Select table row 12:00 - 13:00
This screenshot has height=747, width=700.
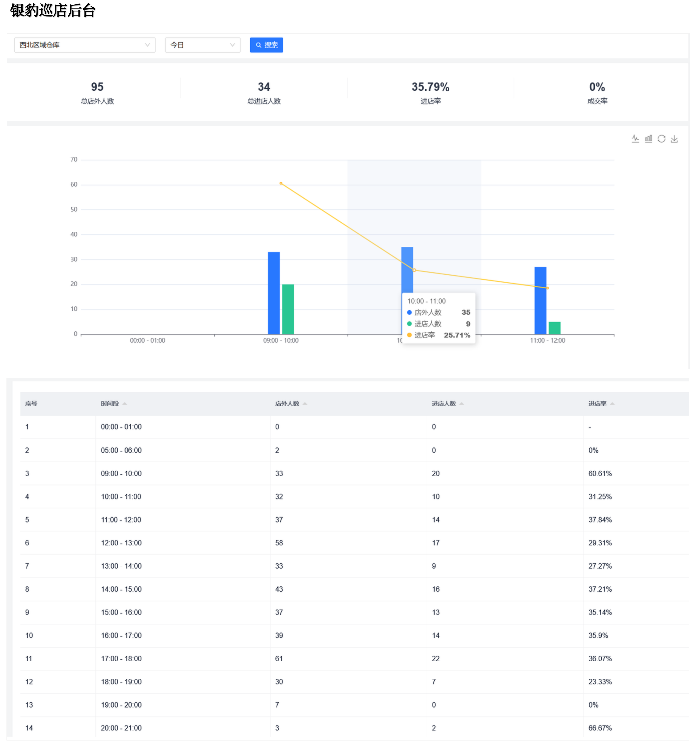[121, 543]
